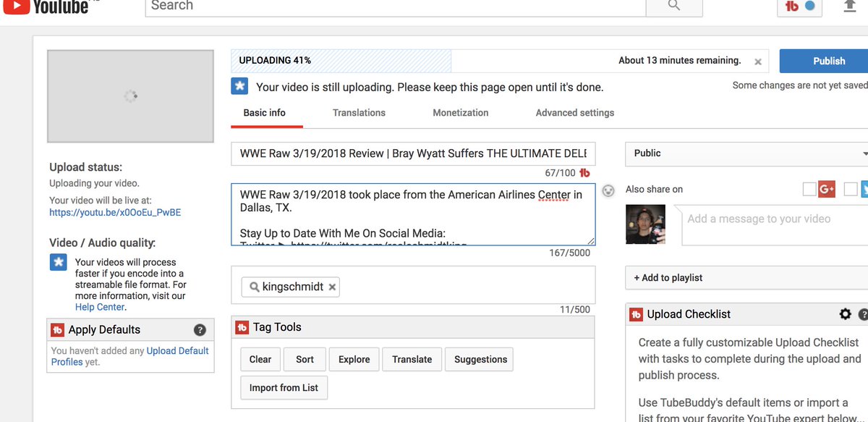This screenshot has height=422, width=868.
Task: Remove the kingschmidt tag
Action: point(332,287)
